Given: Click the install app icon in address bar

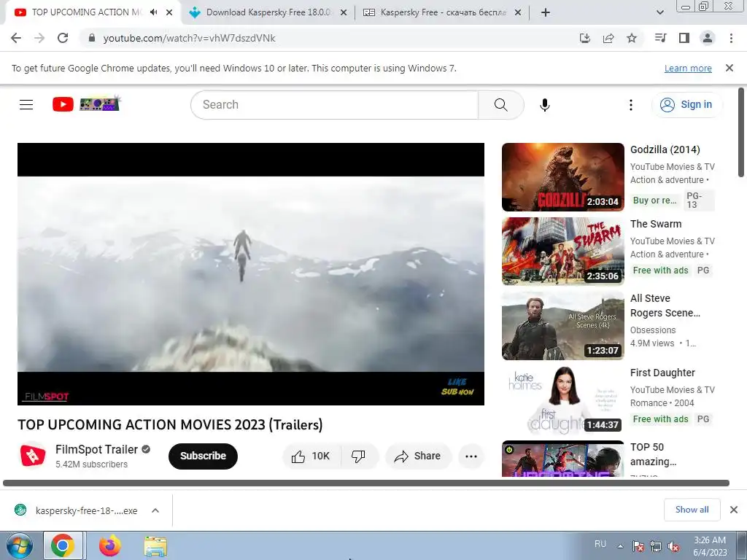Looking at the screenshot, I should point(585,38).
